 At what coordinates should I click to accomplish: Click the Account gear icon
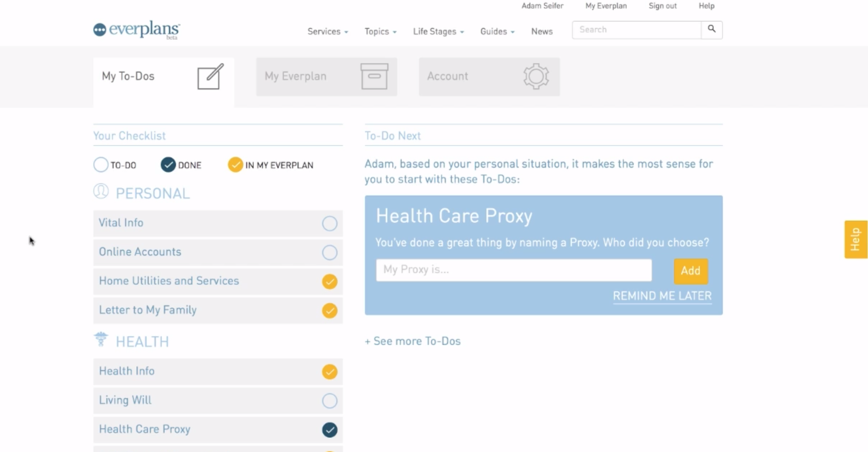(536, 76)
